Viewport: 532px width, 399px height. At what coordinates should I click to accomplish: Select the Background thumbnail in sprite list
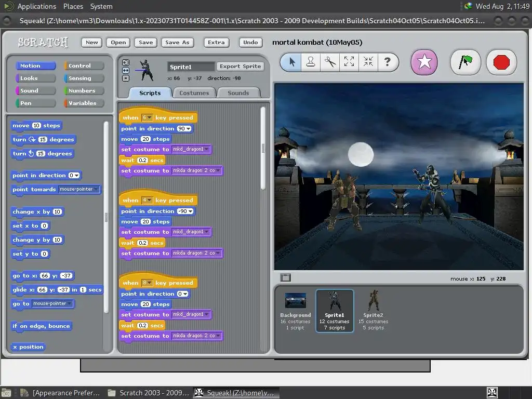pyautogui.click(x=295, y=311)
